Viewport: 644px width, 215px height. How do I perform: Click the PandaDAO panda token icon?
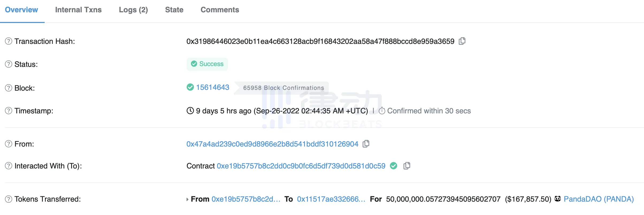[x=558, y=199]
